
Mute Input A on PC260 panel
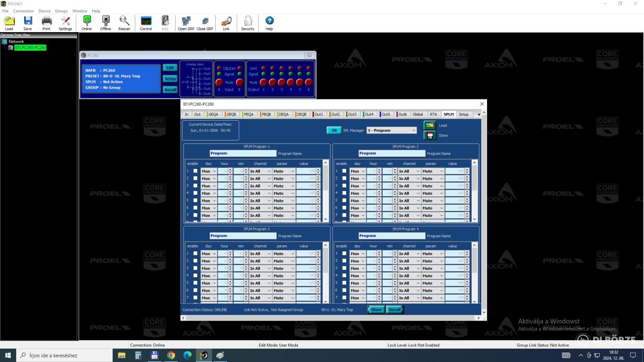point(219,82)
